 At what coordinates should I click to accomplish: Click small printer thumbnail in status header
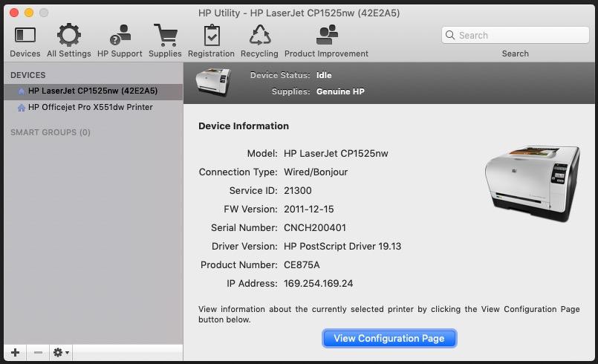click(x=214, y=82)
